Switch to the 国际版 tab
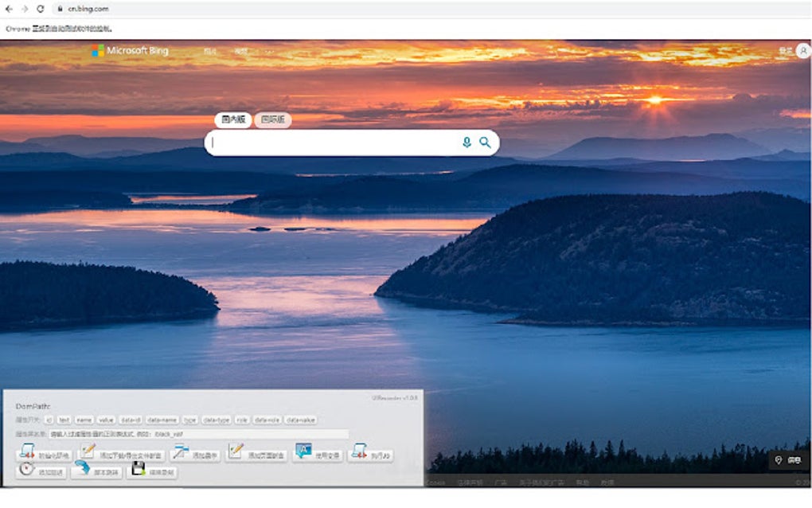The width and height of the screenshot is (812, 508). [x=274, y=119]
